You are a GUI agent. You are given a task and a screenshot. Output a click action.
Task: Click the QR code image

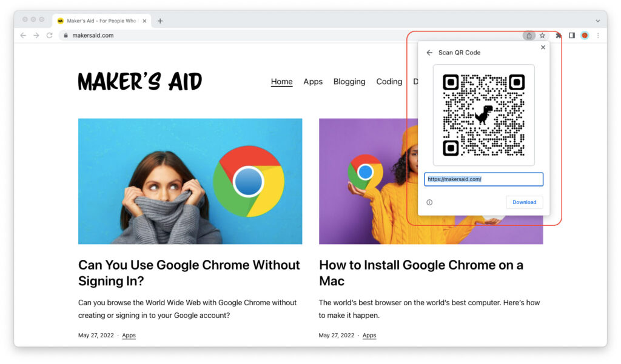pos(483,115)
